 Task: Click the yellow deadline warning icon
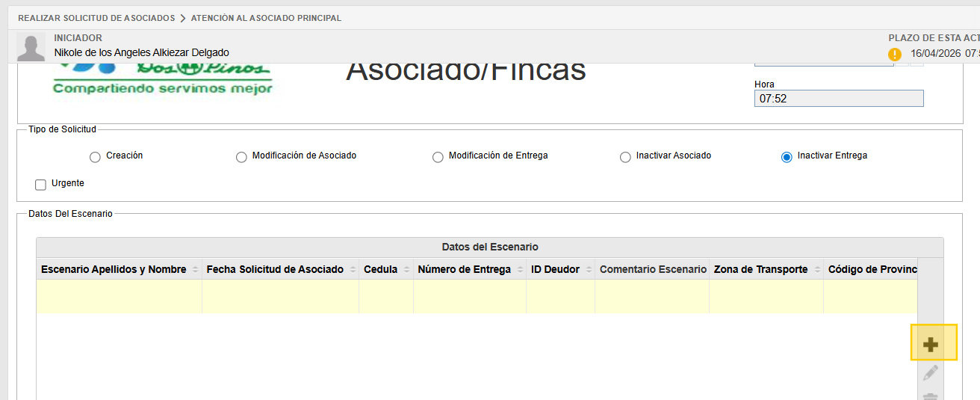click(x=895, y=54)
